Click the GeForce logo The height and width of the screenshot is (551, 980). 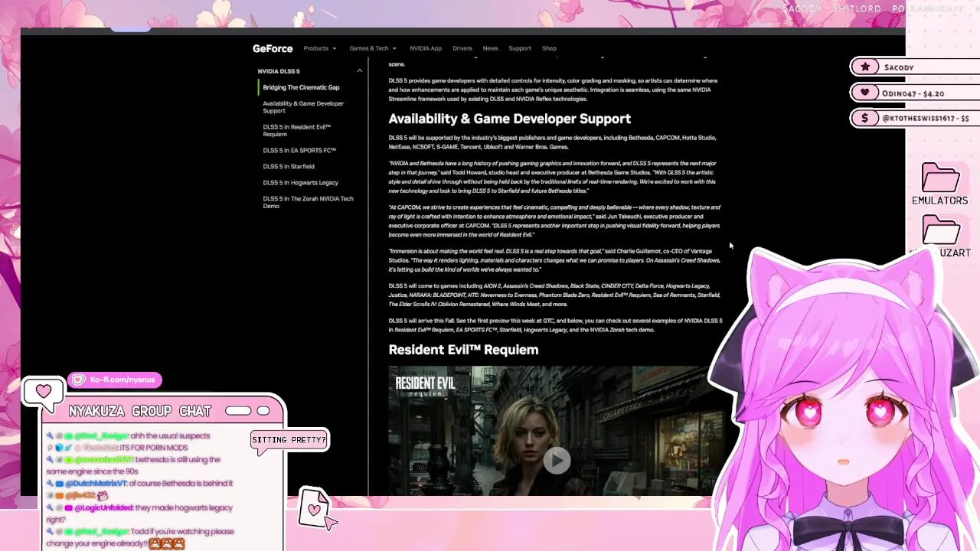pyautogui.click(x=273, y=48)
